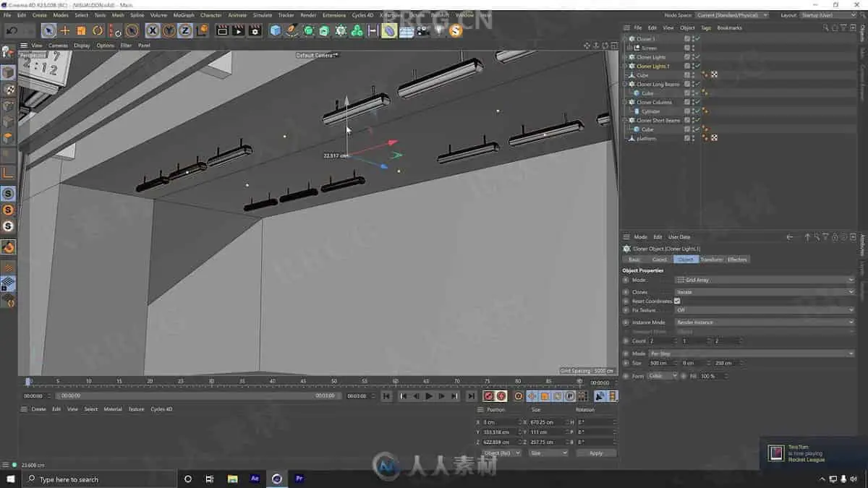
Task: Click the Play Forwards button
Action: point(429,396)
